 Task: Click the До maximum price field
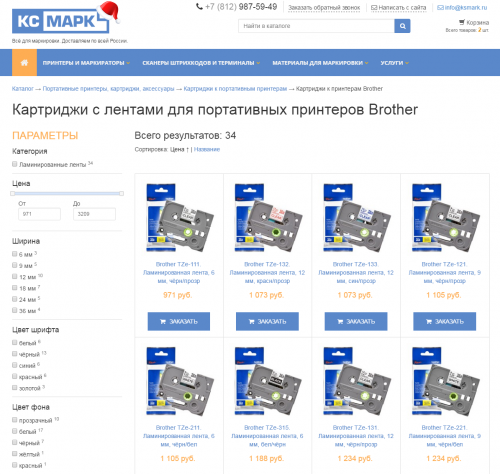pos(94,214)
